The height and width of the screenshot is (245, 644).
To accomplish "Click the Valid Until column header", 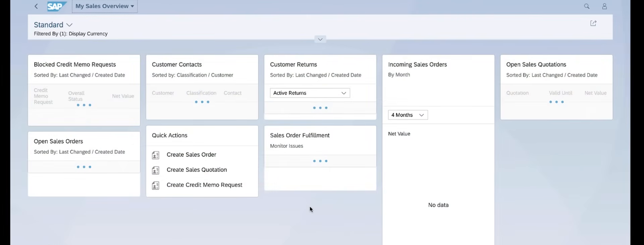I will 560,93.
